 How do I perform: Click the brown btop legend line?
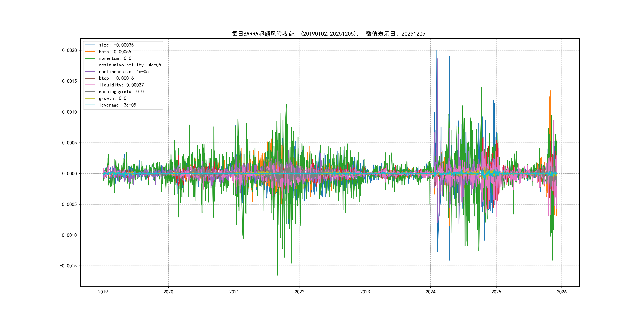pos(90,78)
